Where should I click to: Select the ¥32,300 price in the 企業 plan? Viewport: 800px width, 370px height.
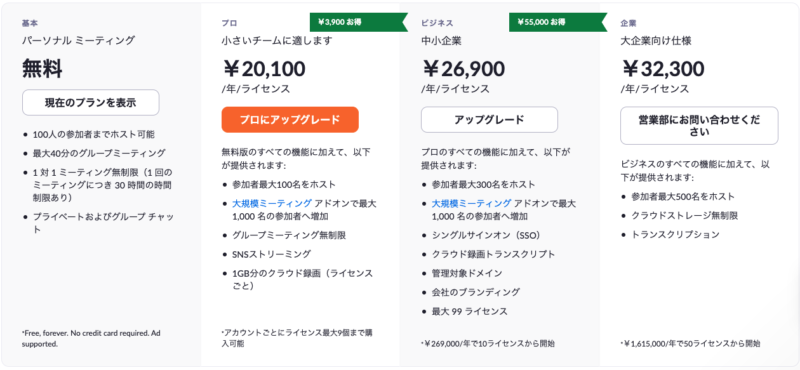point(663,68)
